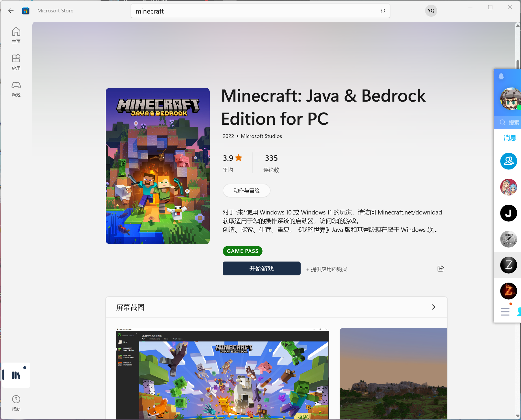Click the 提供应用内购买 label
The width and height of the screenshot is (521, 420).
pos(327,269)
